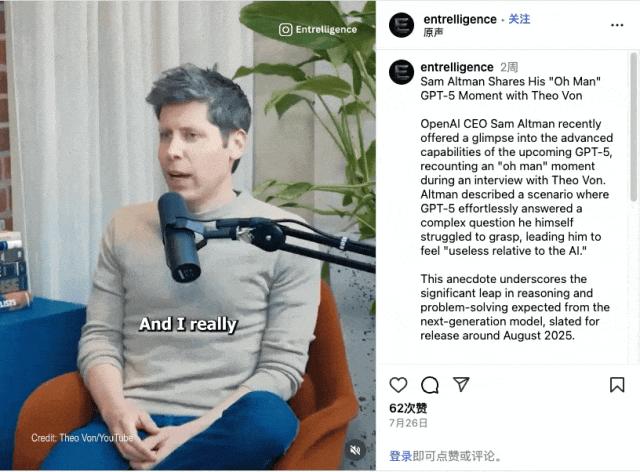Click the 2周 timestamp beside the caption
This screenshot has width=640, height=472.
pyautogui.click(x=509, y=67)
